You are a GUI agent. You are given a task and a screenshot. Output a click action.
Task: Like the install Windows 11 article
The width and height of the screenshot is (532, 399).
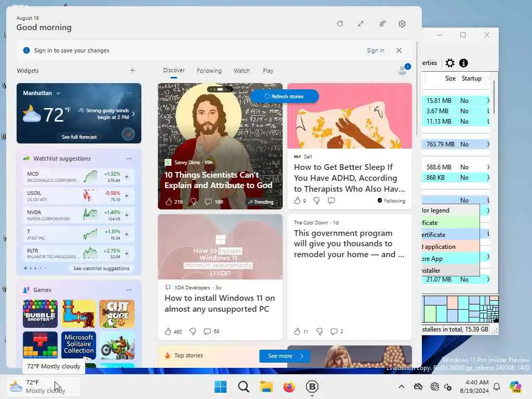(168, 331)
